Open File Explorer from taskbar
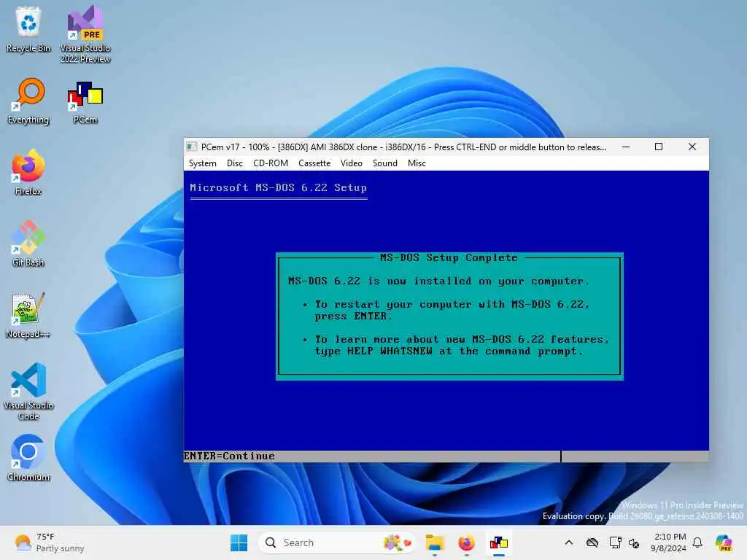 (435, 542)
